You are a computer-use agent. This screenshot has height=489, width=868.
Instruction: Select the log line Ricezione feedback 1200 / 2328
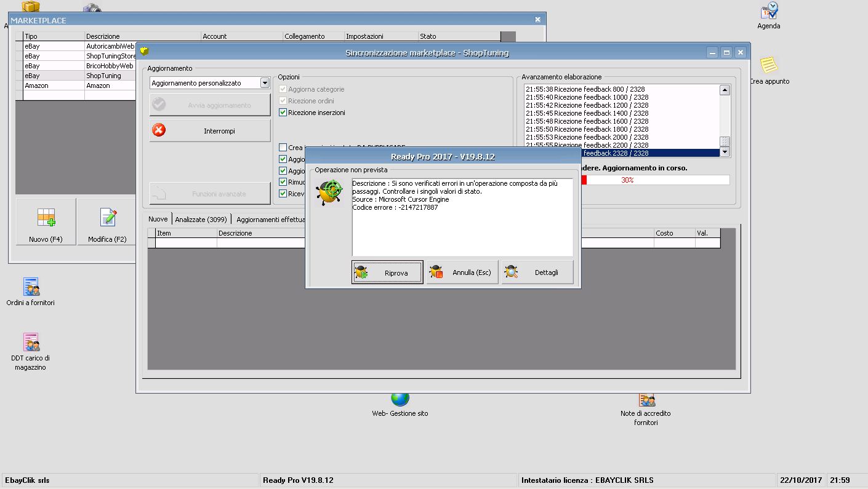click(x=622, y=105)
